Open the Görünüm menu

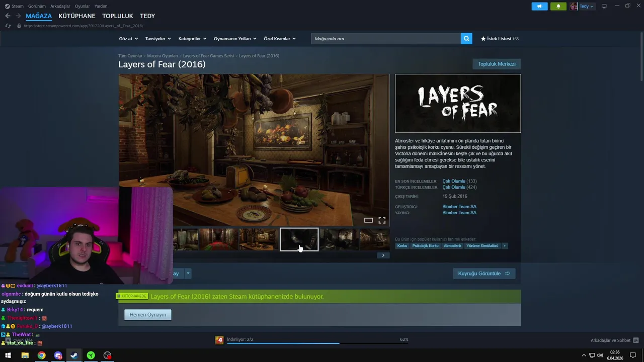click(x=37, y=7)
